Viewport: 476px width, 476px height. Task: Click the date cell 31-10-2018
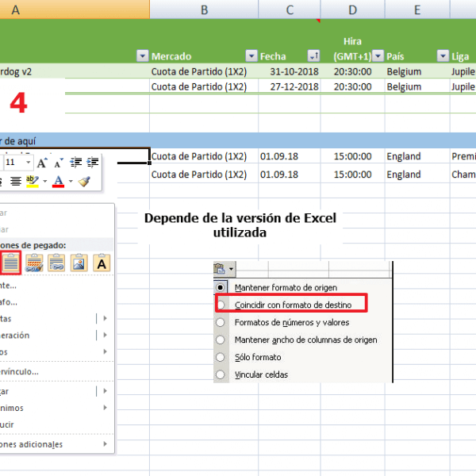290,71
